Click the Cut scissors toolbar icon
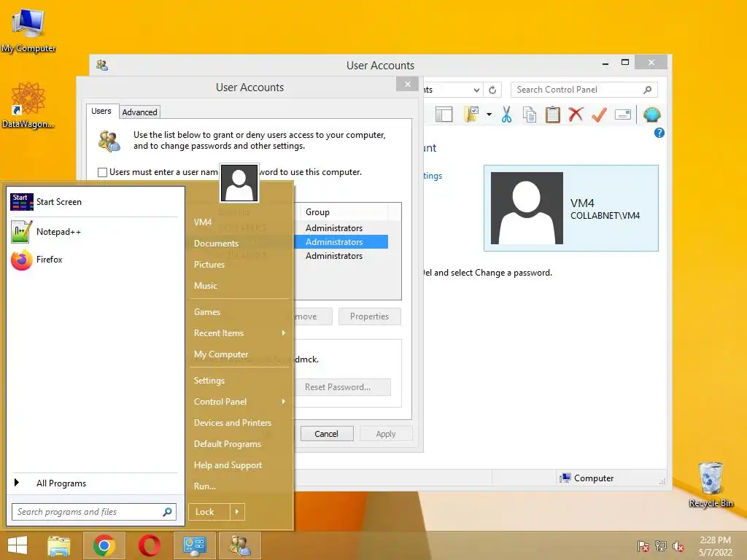 (x=506, y=114)
